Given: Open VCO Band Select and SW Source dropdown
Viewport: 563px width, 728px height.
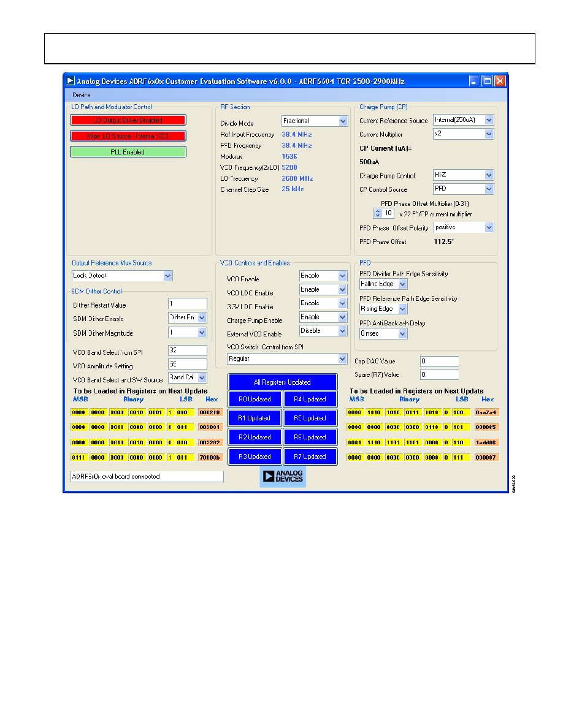Looking at the screenshot, I should point(187,377).
